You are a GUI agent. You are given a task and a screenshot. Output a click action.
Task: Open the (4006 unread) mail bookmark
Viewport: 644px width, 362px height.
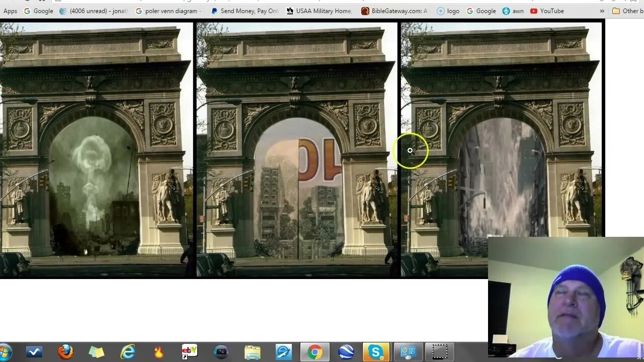pyautogui.click(x=94, y=11)
